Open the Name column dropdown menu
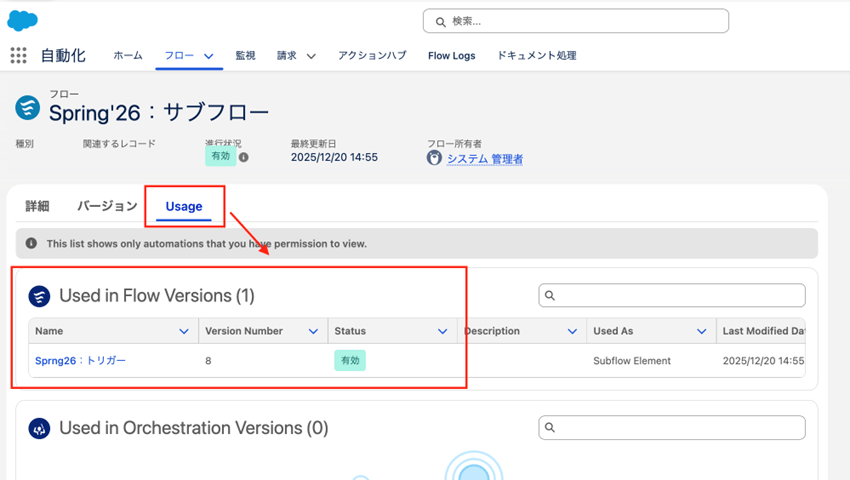Screen dimensions: 850x480 coord(183,331)
